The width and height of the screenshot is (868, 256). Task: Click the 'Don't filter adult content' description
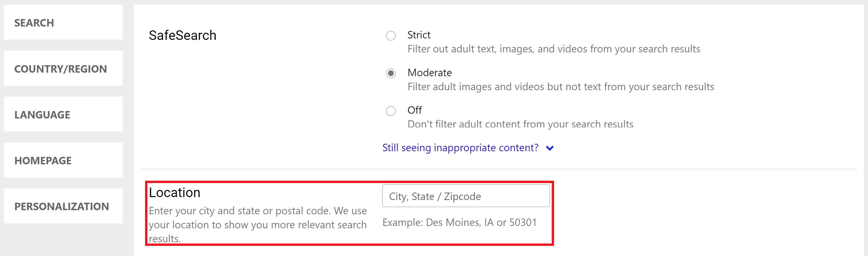[520, 124]
